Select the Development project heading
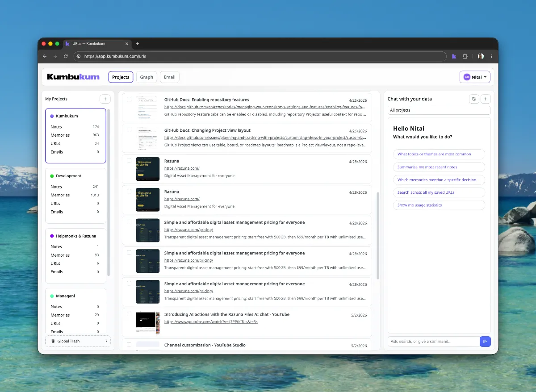This screenshot has width=536, height=392. click(68, 176)
